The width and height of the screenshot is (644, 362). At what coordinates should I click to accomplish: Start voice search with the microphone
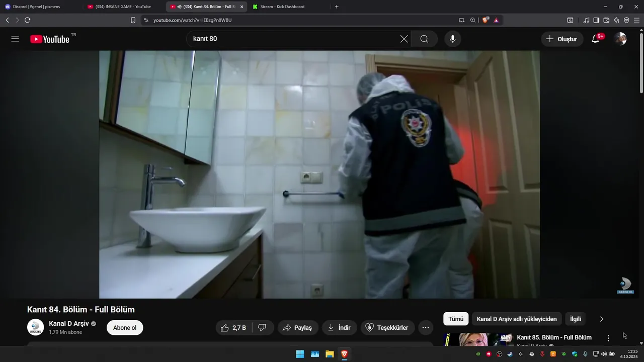(452, 39)
